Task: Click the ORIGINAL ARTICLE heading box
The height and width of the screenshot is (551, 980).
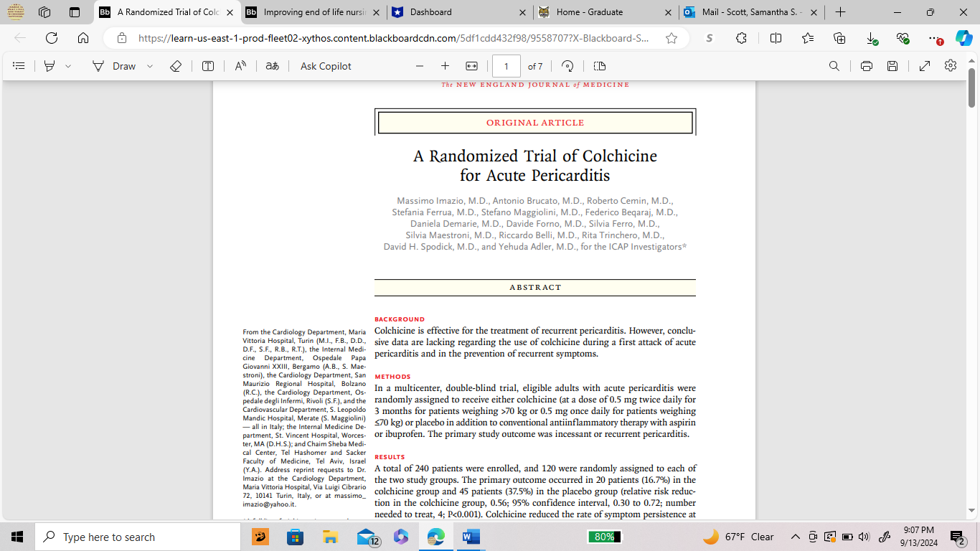Action: click(535, 123)
